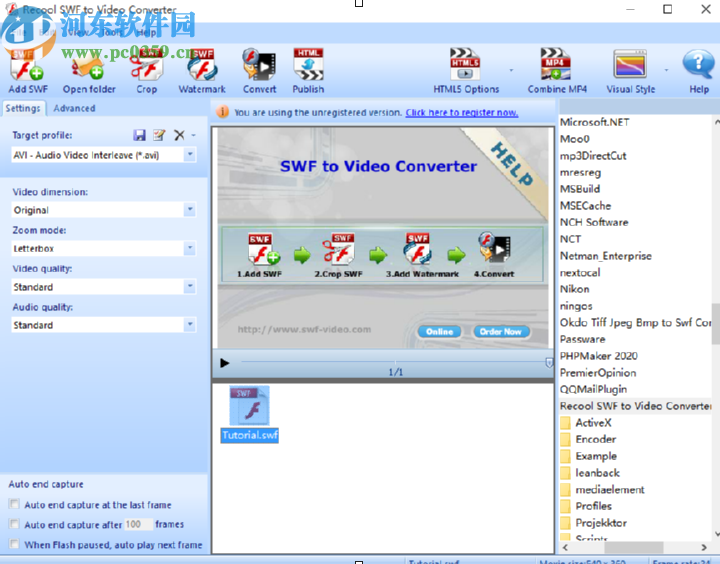Select PHPMaker 2020 folder entry
Screen dimensions: 720x564
click(598, 356)
